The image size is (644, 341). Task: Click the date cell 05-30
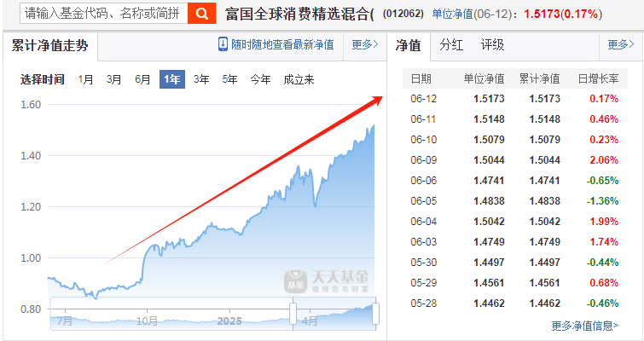(x=423, y=263)
